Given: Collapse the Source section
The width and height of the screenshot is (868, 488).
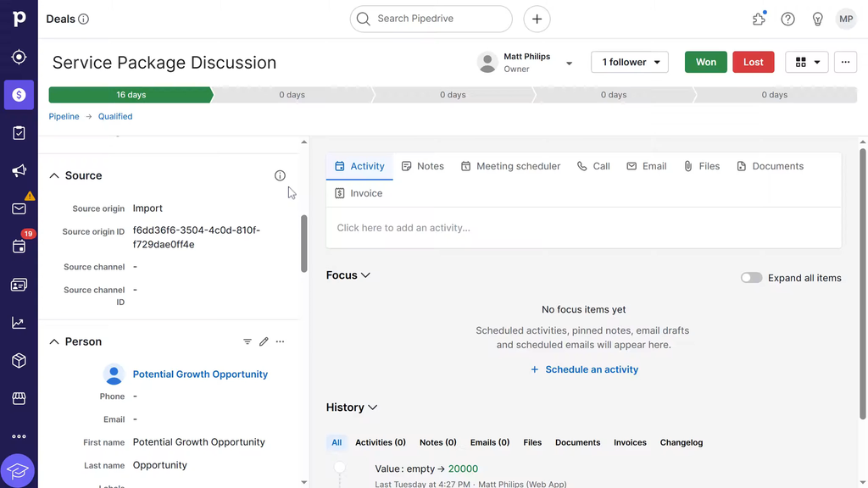Looking at the screenshot, I should [x=54, y=175].
